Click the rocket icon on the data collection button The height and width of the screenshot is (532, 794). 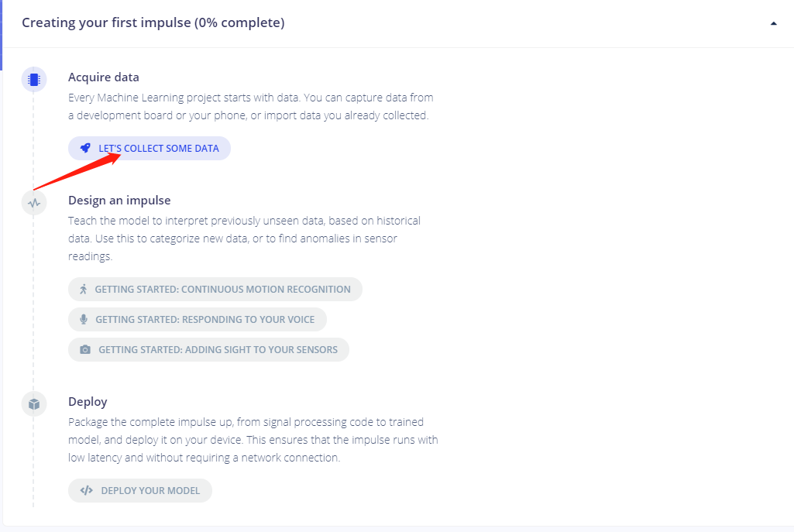click(85, 147)
